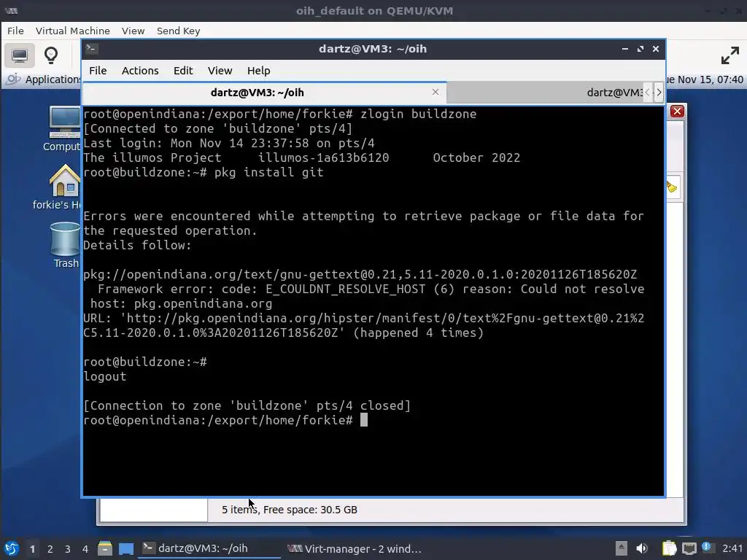
Task: Open the volume control tray icon
Action: pos(642,548)
